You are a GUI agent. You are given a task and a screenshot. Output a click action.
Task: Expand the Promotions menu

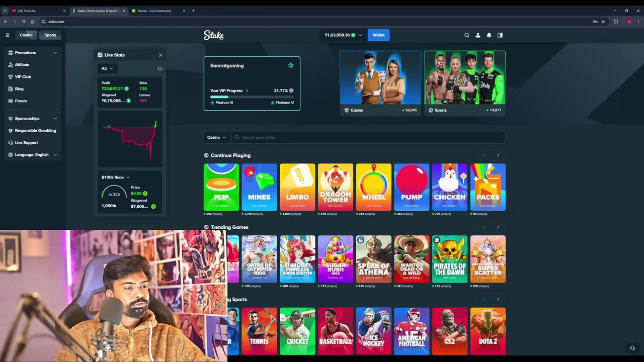click(x=33, y=53)
